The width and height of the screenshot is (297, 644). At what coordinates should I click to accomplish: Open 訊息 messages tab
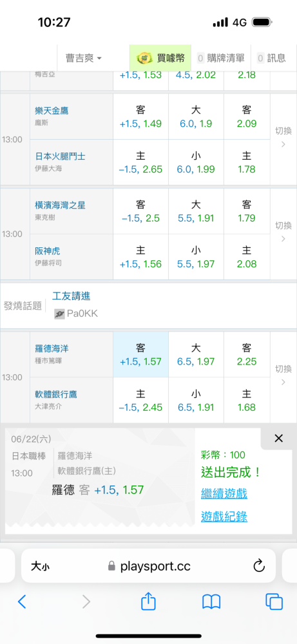click(271, 58)
